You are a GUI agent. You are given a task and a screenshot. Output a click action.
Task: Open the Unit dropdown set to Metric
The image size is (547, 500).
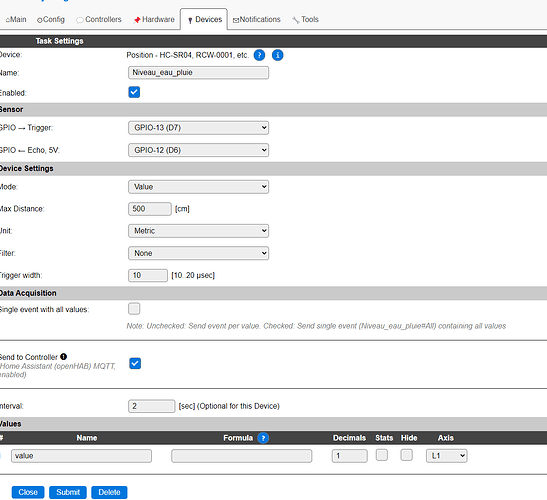tap(198, 231)
